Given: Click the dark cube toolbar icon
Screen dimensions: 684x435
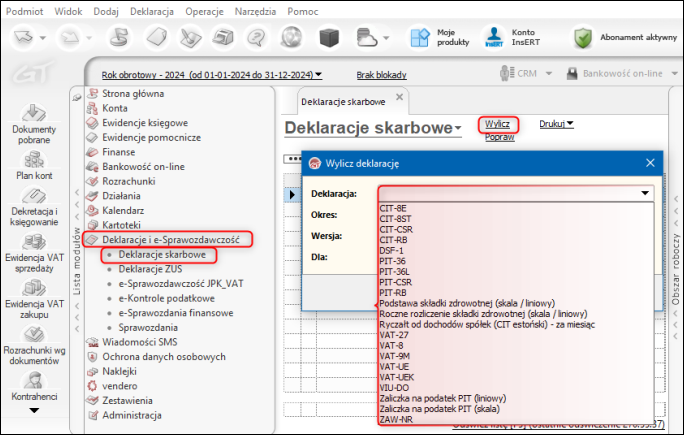Looking at the screenshot, I should point(329,38).
